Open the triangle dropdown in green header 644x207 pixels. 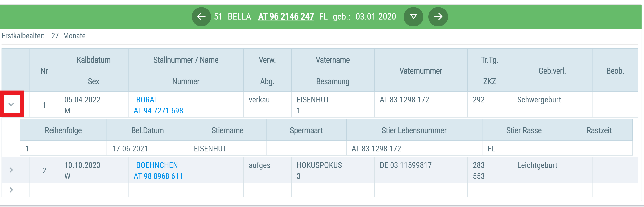click(414, 17)
